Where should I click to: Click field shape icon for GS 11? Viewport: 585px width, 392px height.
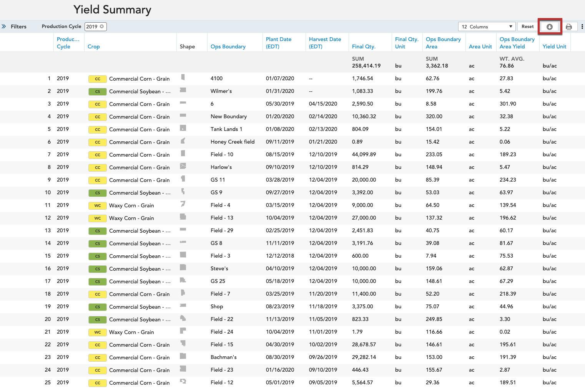pyautogui.click(x=183, y=179)
